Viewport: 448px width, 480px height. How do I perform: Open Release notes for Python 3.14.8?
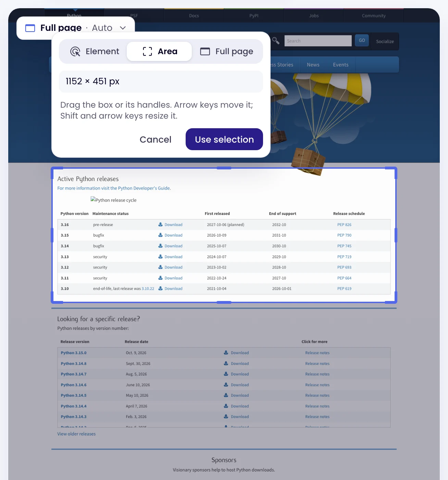(318, 364)
